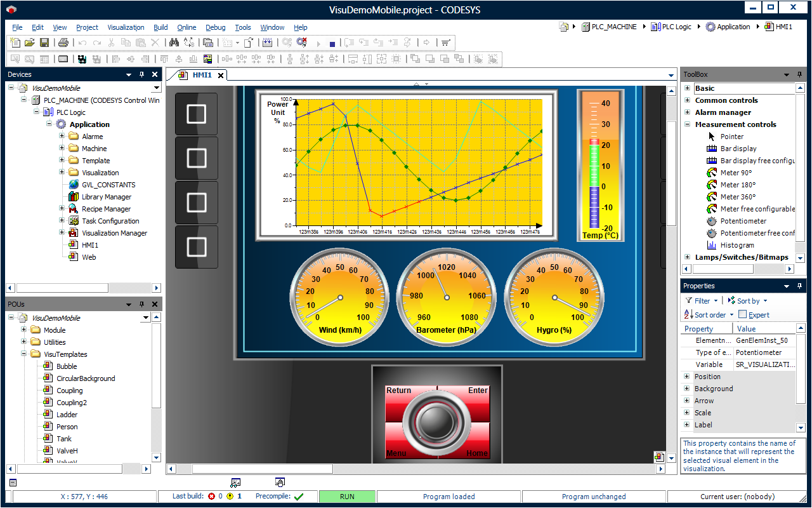Expand the Position property group

[x=687, y=377]
